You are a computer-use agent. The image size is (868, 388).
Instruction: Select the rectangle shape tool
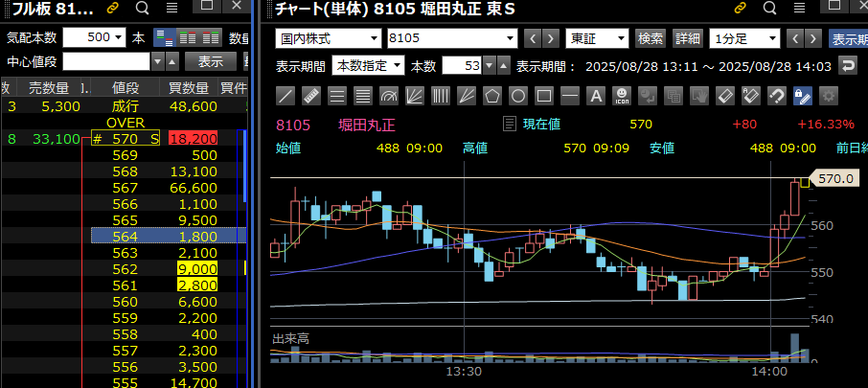coord(544,97)
